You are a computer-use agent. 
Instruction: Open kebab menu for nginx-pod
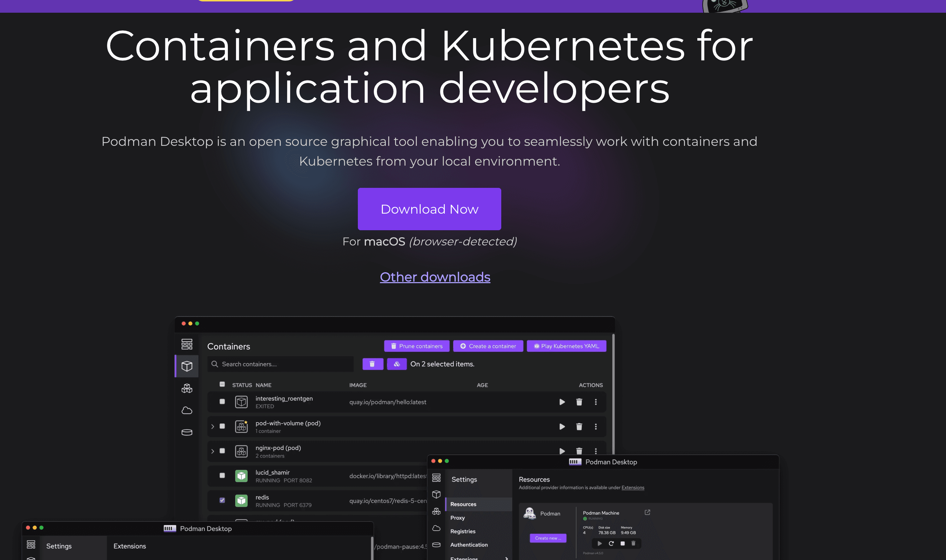(596, 451)
